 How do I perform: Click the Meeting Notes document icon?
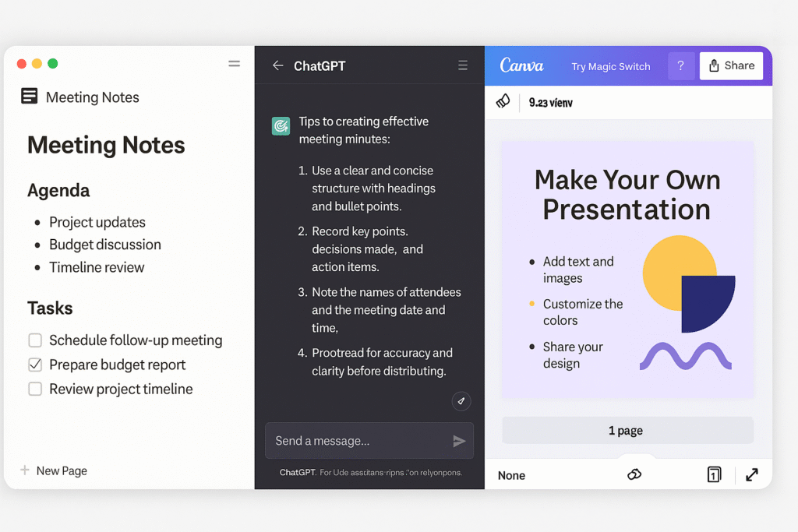point(30,97)
